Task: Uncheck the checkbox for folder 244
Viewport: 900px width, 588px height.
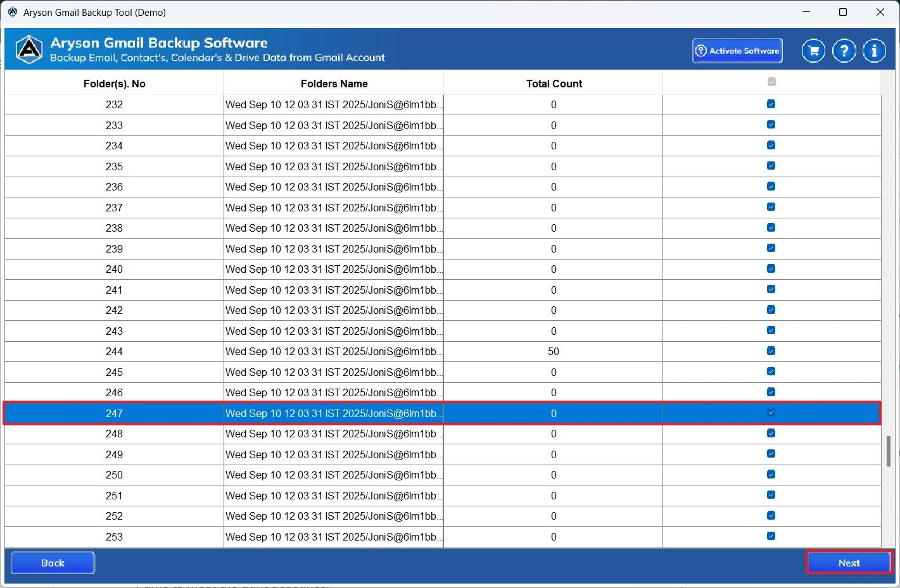Action: (x=771, y=351)
